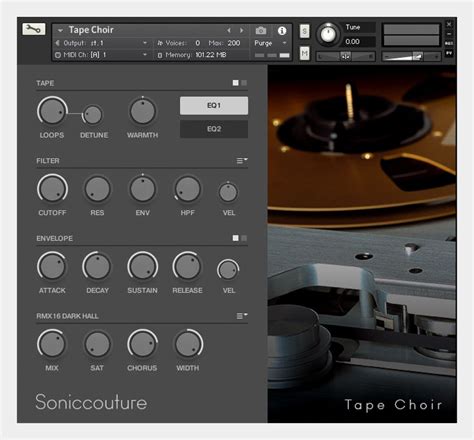
Task: Click the LOOPS knob
Action: click(x=52, y=111)
